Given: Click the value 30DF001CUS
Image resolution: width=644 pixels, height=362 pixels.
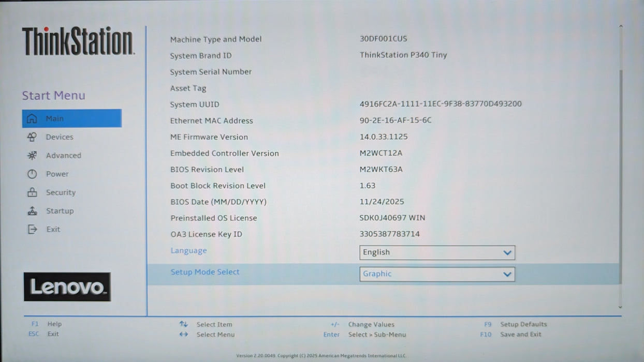Looking at the screenshot, I should [x=383, y=39].
